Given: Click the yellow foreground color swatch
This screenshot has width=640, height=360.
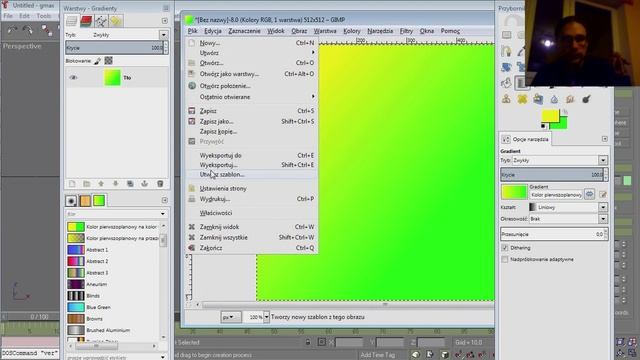Looking at the screenshot, I should (x=549, y=116).
